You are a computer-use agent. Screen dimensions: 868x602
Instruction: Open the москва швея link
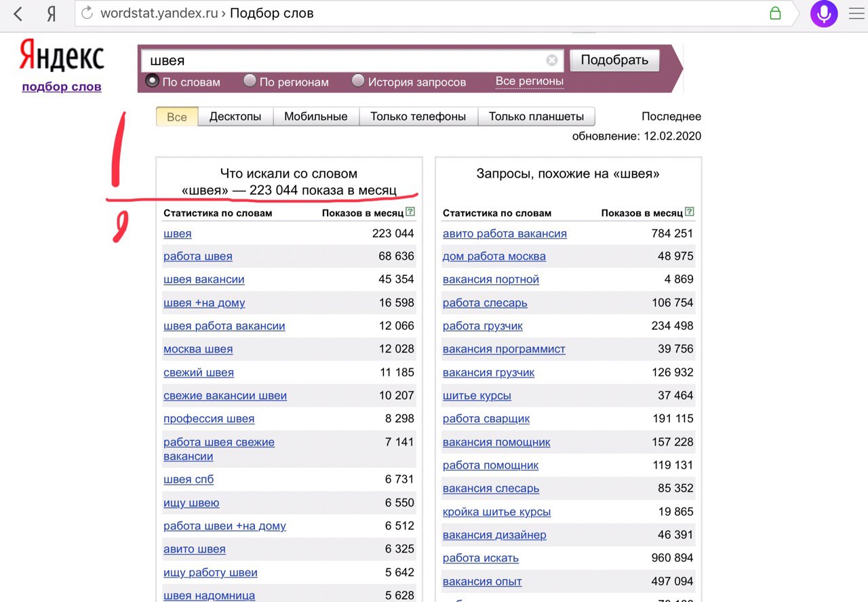pyautogui.click(x=198, y=349)
